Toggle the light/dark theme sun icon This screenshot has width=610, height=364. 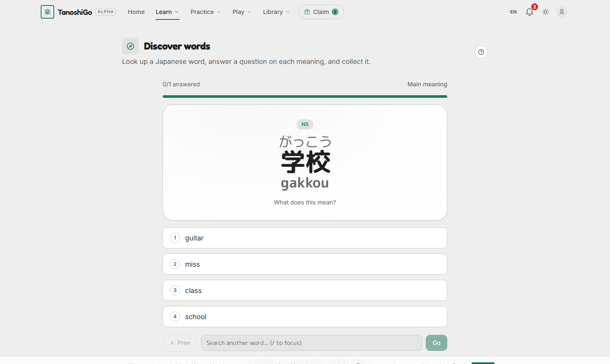pyautogui.click(x=546, y=12)
